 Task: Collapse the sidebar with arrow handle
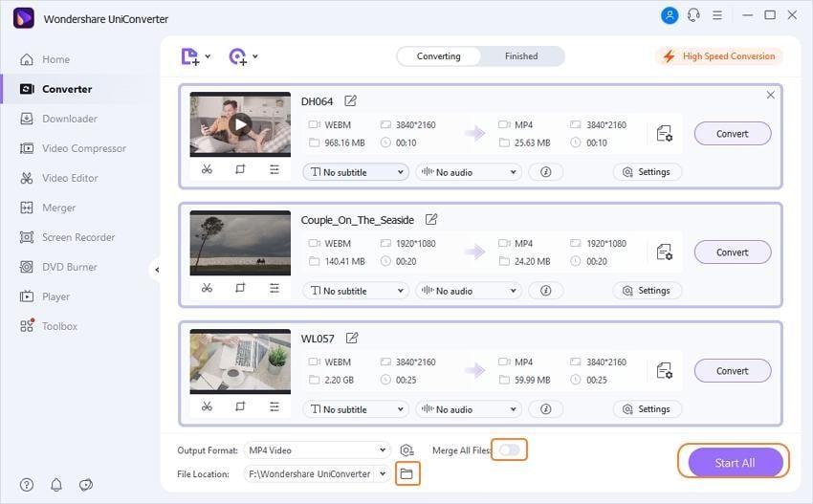[156, 270]
